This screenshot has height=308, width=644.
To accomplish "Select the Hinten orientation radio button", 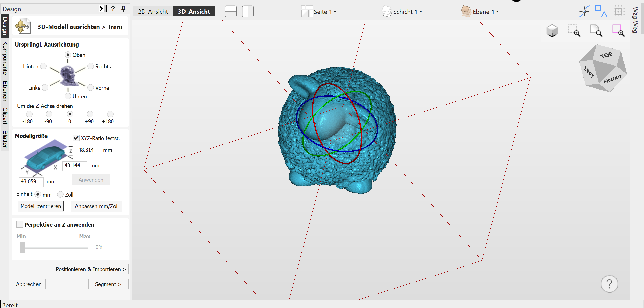I will coord(44,66).
